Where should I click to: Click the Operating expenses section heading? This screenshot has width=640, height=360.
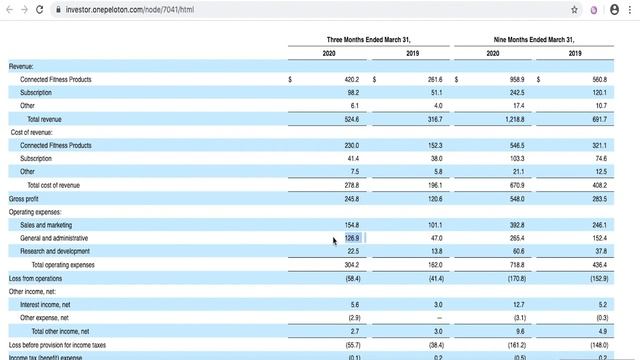click(x=35, y=212)
